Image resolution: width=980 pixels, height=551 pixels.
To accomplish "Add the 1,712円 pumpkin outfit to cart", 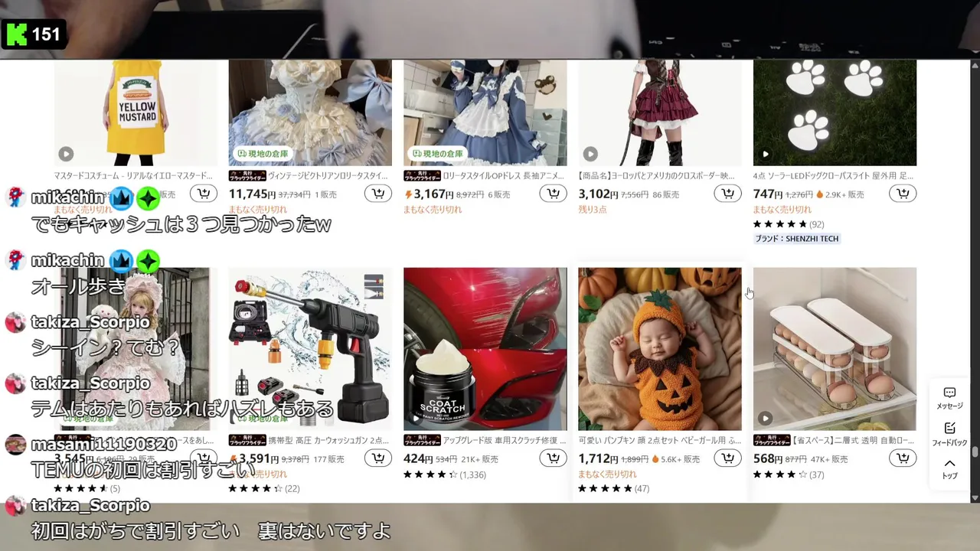I will pyautogui.click(x=728, y=458).
